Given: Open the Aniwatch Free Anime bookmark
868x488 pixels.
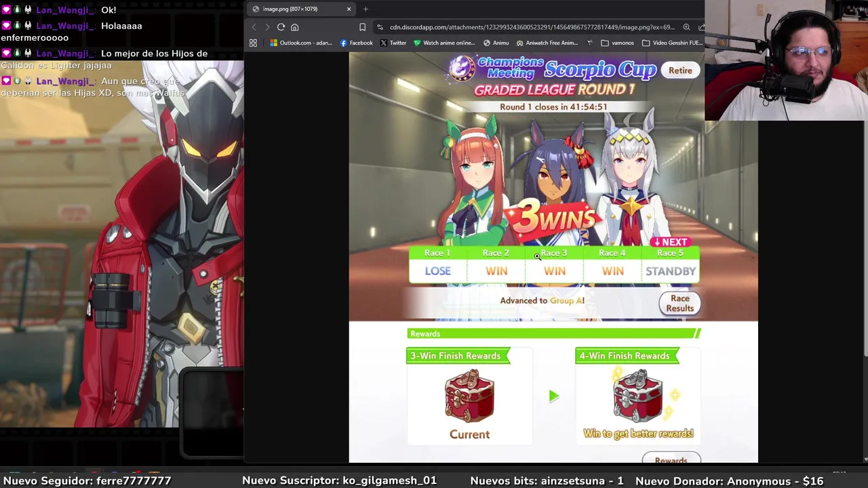Looking at the screenshot, I should coord(547,43).
